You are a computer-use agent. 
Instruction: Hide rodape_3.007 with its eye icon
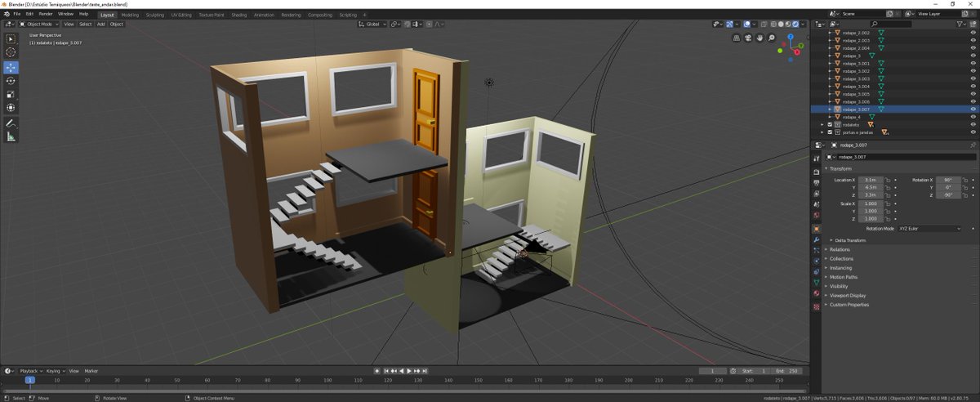(x=973, y=109)
